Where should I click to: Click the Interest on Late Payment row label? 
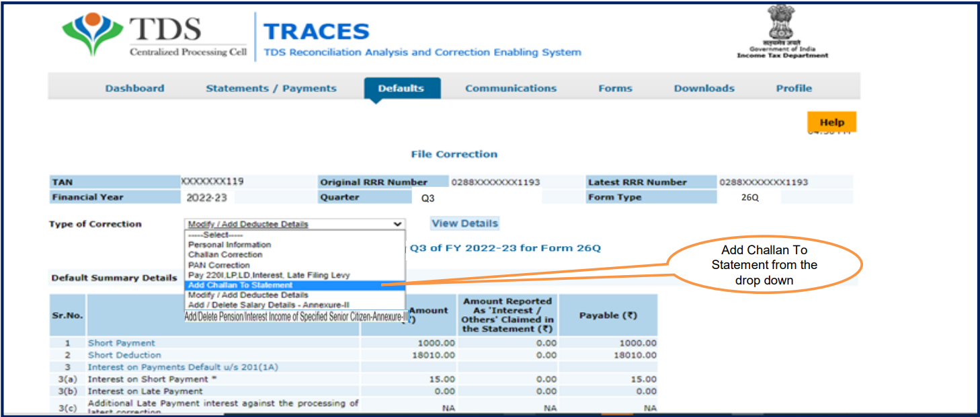[145, 391]
